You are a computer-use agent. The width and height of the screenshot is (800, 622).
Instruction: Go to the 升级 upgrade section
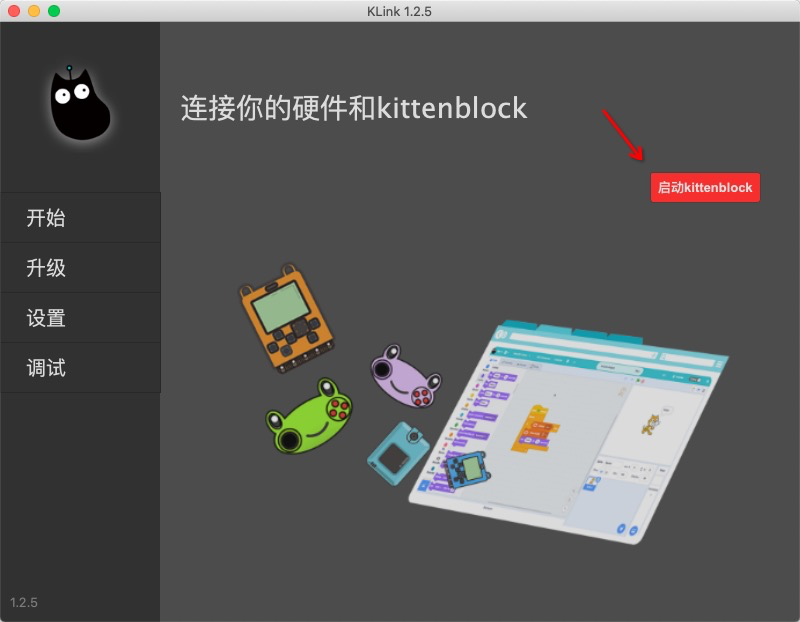point(80,268)
